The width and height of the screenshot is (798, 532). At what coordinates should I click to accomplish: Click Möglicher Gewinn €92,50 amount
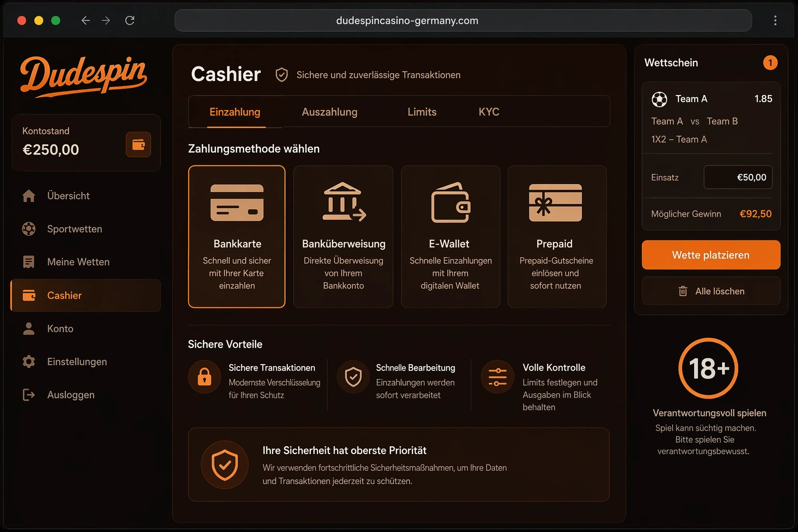point(755,214)
